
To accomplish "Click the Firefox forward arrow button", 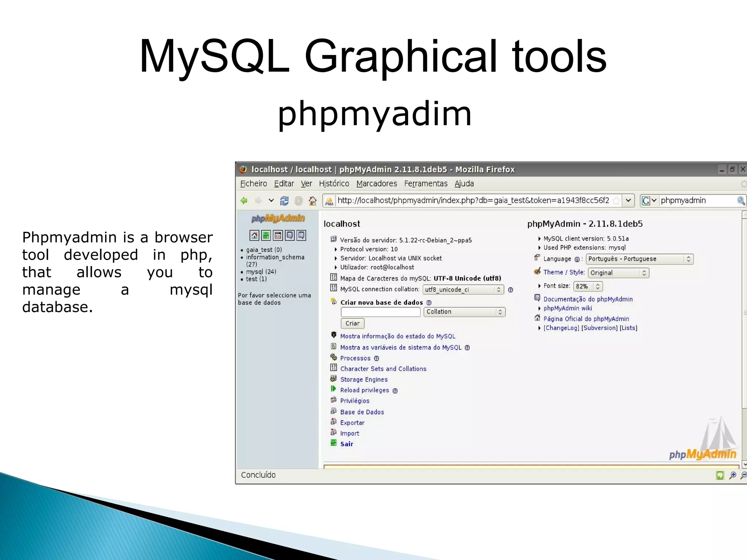I will (258, 201).
